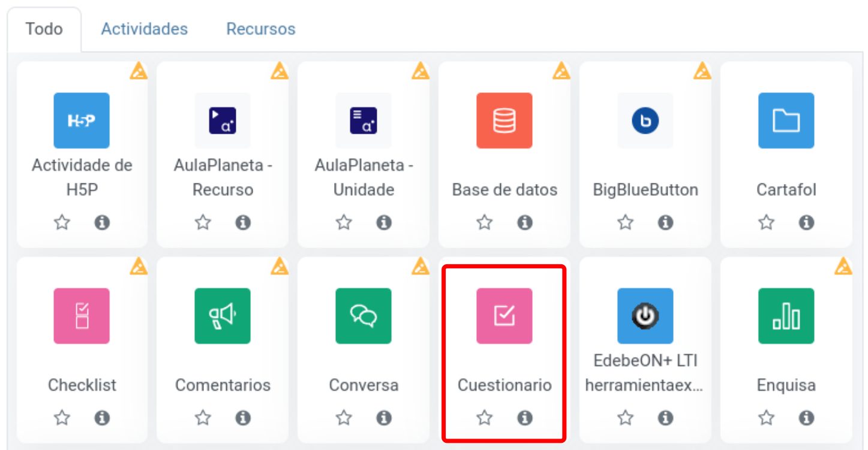Image resolution: width=868 pixels, height=450 pixels.
Task: Pick the Comentarios megaphone icon
Action: tap(223, 316)
